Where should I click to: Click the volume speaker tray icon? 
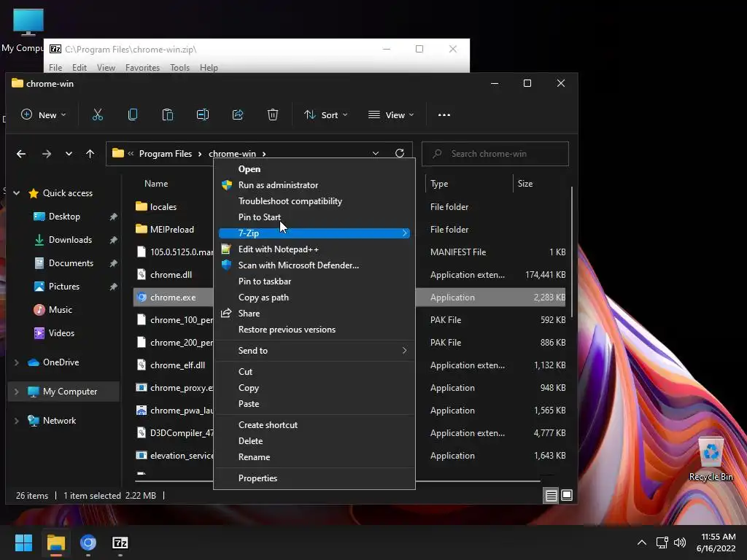[x=680, y=542]
